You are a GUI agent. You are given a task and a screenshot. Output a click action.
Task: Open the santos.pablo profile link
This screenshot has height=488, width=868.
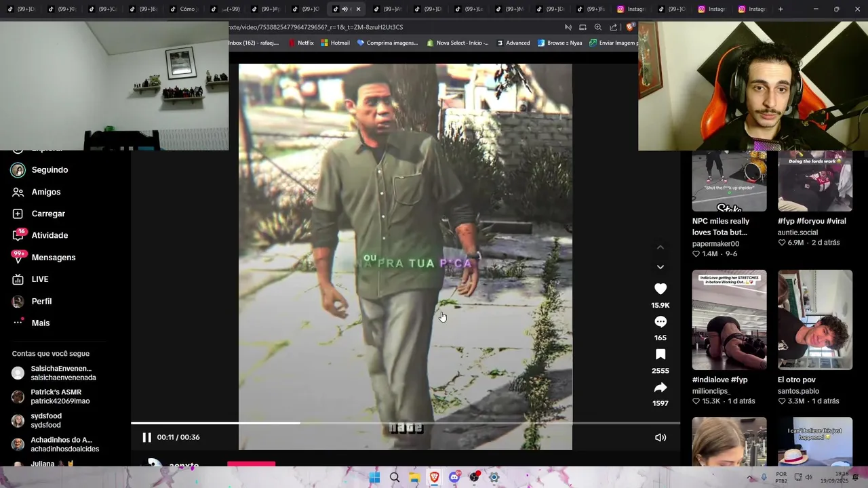[798, 391]
